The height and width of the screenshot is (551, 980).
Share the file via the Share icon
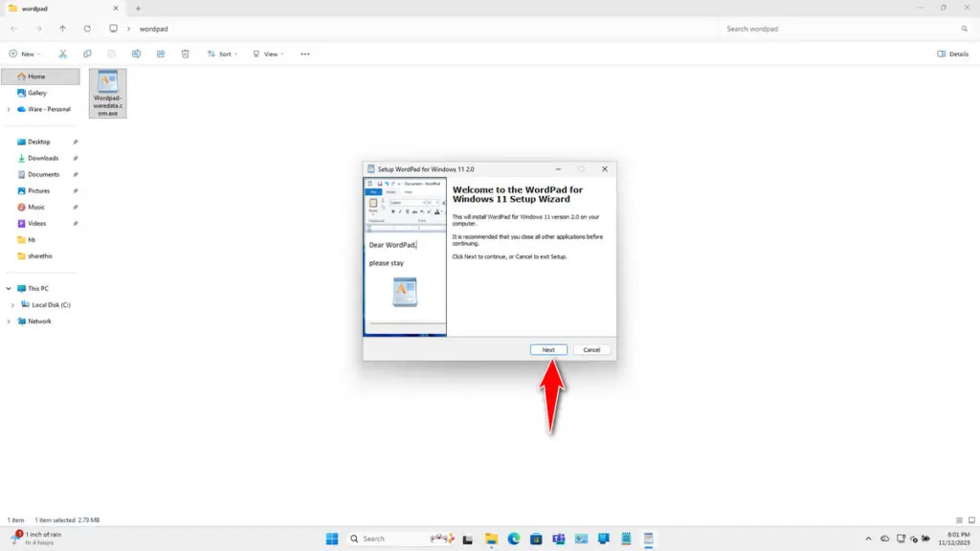coord(160,55)
